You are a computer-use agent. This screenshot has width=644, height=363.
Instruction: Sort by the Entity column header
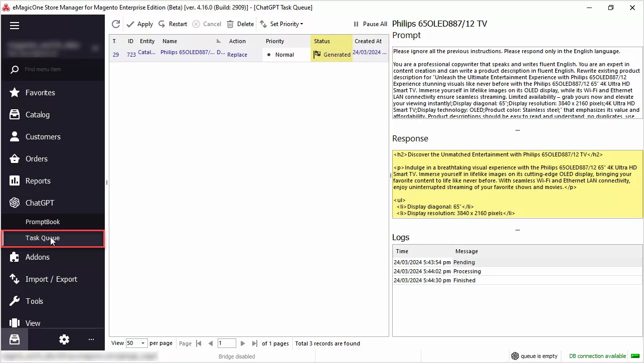click(147, 41)
